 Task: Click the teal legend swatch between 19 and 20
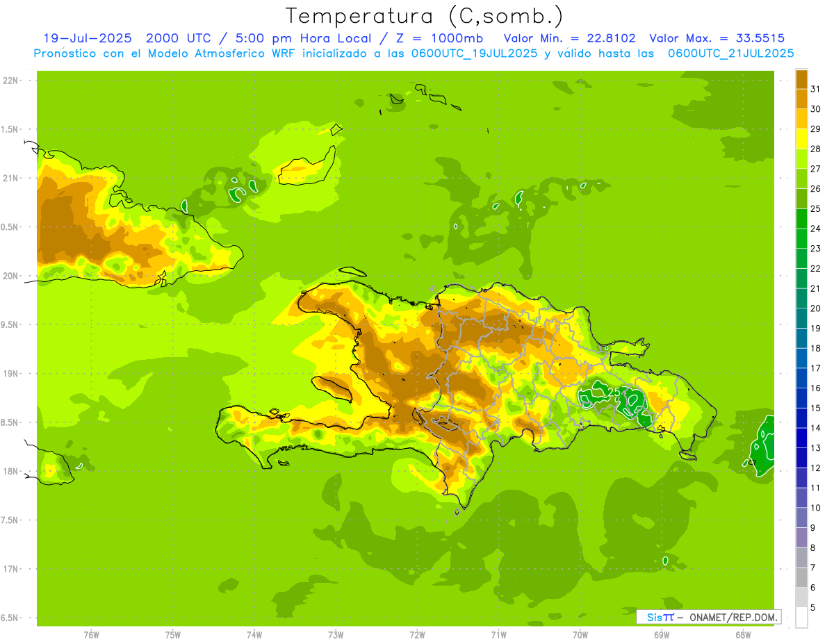tap(801, 318)
